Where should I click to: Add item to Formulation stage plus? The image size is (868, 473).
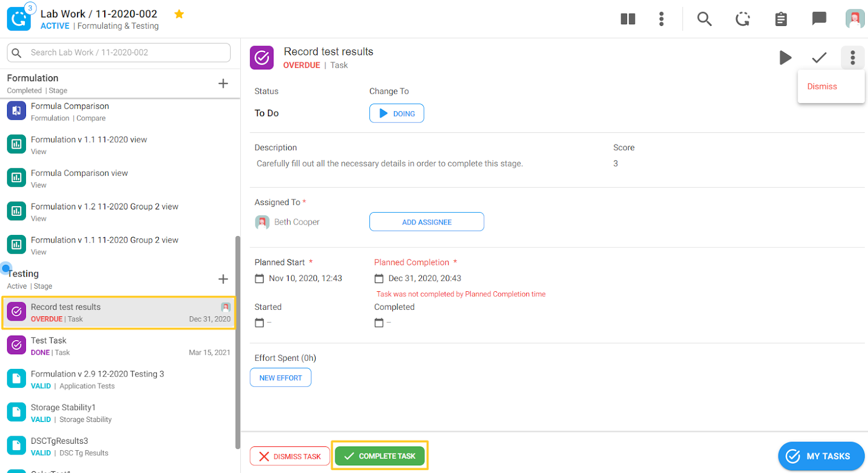pyautogui.click(x=223, y=84)
